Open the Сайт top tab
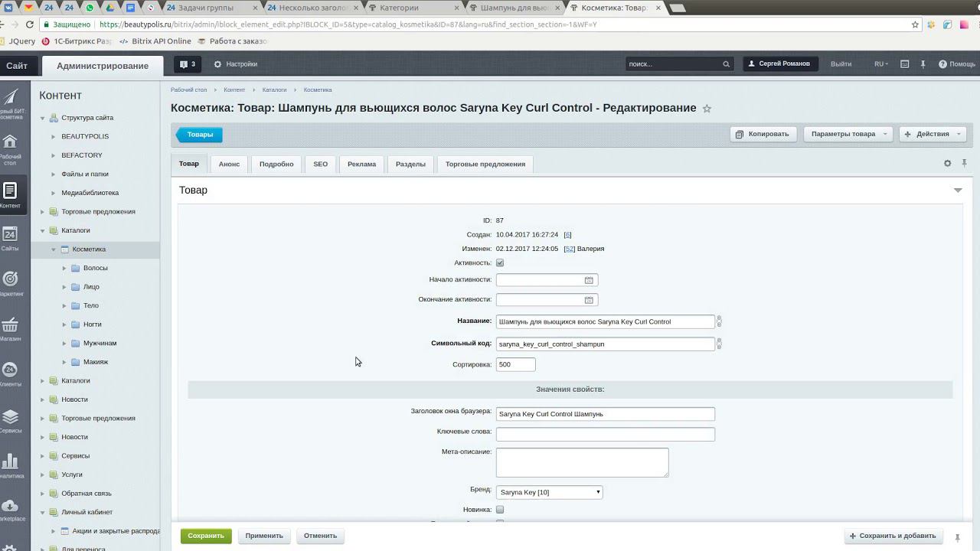The image size is (980, 551). (x=16, y=66)
